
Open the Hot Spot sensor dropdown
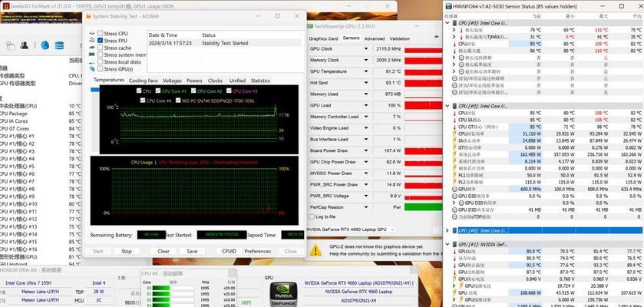(x=366, y=82)
